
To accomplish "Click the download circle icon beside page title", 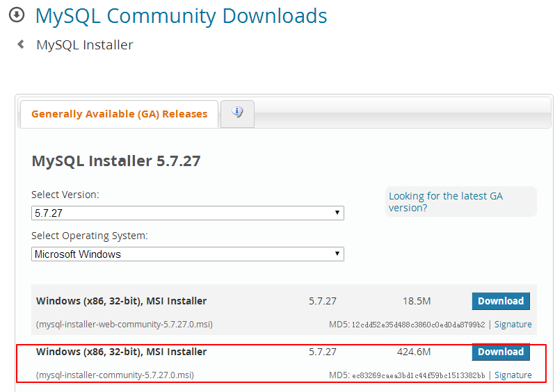I will pos(16,15).
